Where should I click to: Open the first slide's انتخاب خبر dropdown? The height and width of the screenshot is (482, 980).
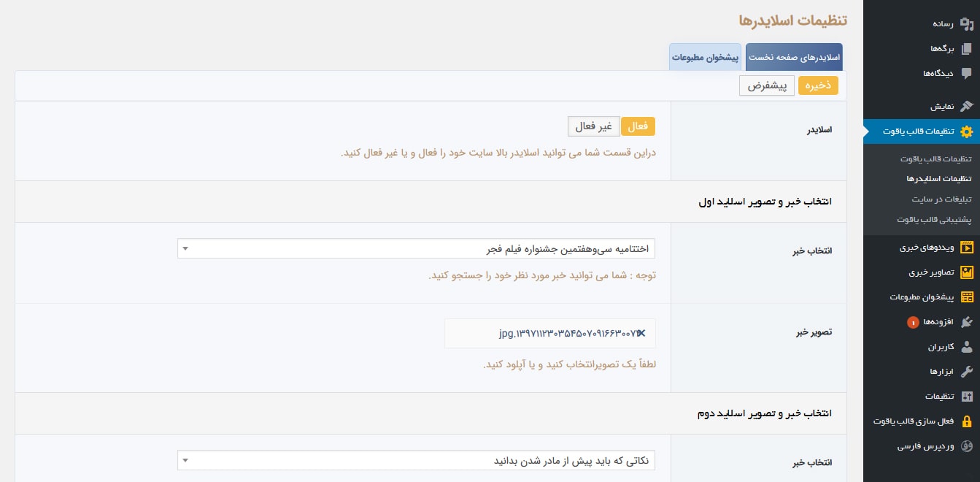point(416,249)
